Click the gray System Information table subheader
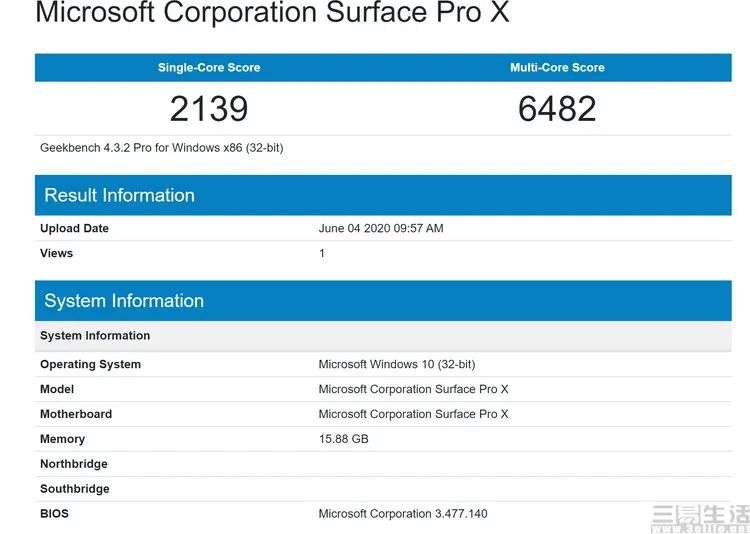Image resolution: width=750 pixels, height=534 pixels. coord(95,336)
